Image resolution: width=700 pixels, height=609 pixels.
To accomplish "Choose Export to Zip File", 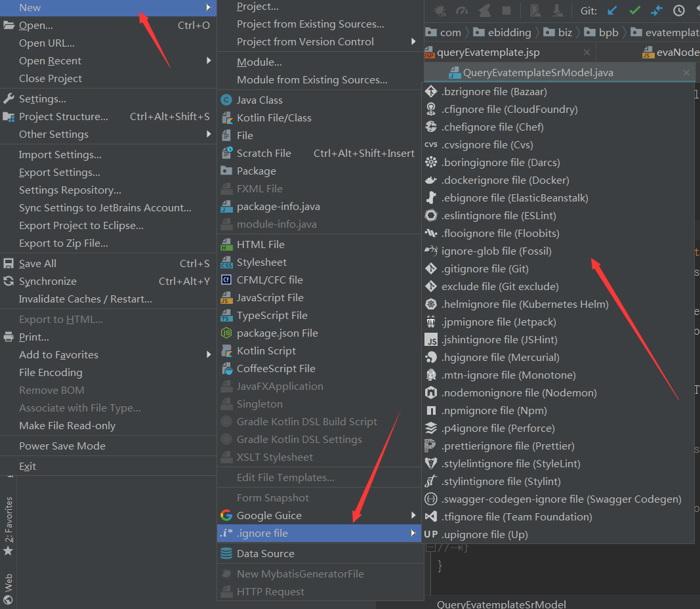I will (x=108, y=243).
